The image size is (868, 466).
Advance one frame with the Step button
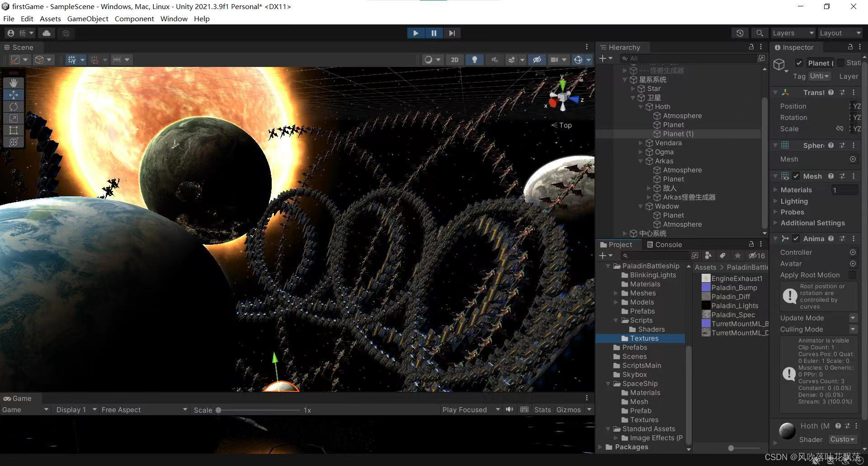point(452,33)
